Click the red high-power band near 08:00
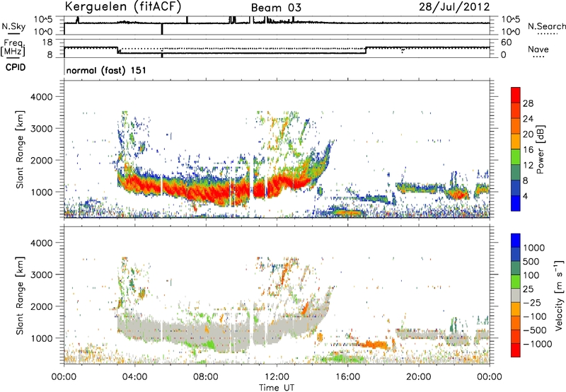Viewport: 566px width, 392px height. click(206, 193)
